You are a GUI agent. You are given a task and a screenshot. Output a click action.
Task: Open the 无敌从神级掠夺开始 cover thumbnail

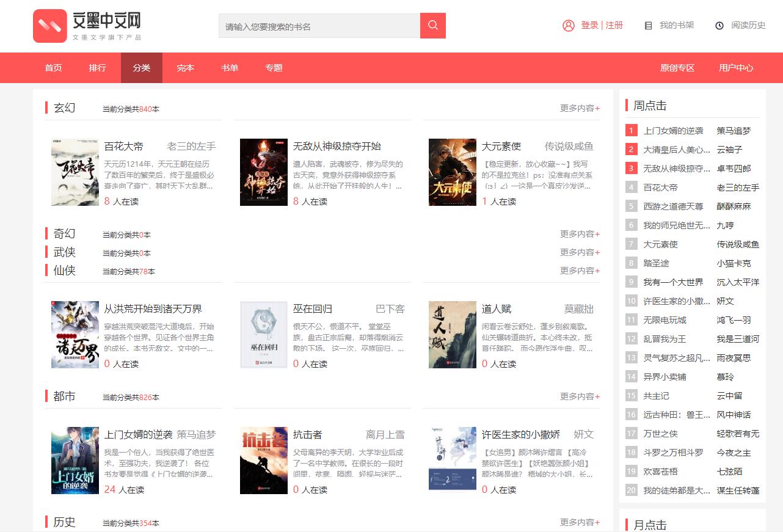(264, 172)
